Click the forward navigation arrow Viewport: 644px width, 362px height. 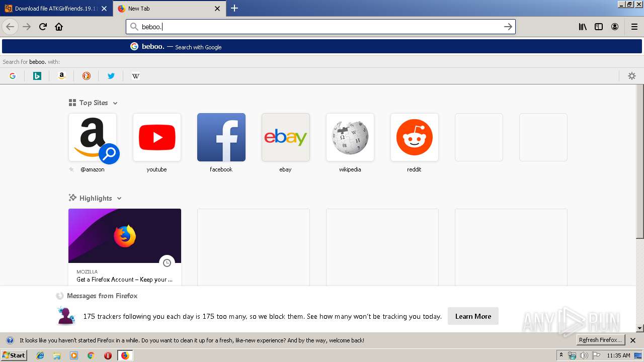pyautogui.click(x=27, y=27)
